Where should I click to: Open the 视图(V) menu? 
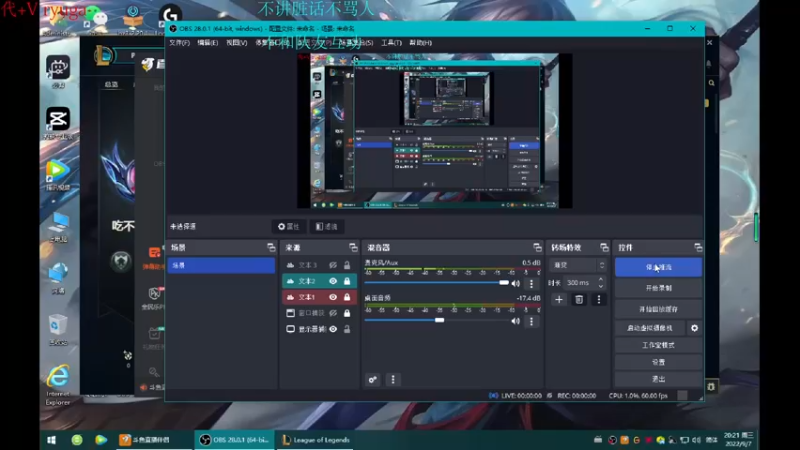237,43
